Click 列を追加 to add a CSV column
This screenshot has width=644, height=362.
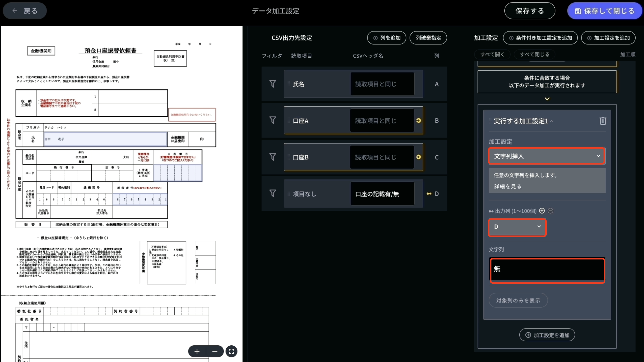(387, 38)
